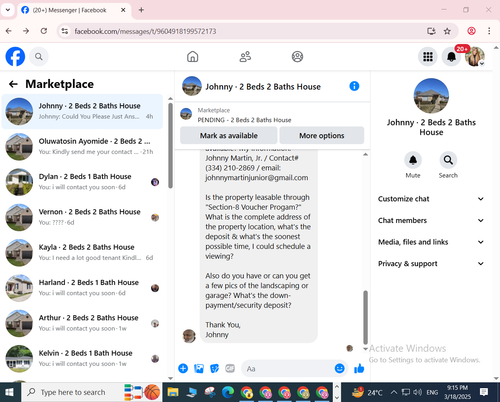The image size is (500, 402).
Task: Open File Explorer from the taskbar
Action: [173, 392]
